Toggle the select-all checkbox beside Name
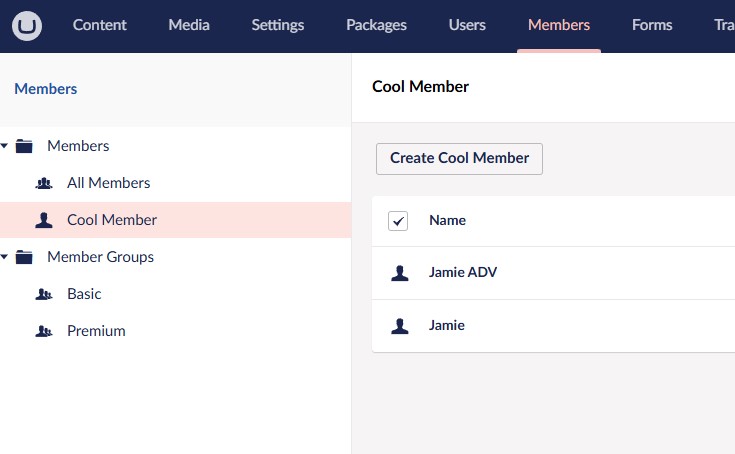This screenshot has width=735, height=454. pos(398,221)
